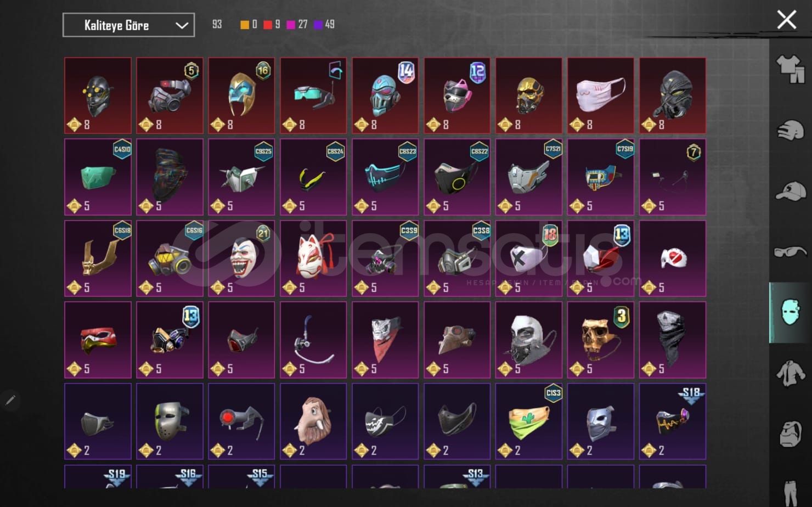Click the purple rarity square beside 49
The width and height of the screenshot is (812, 507).
[x=318, y=25]
